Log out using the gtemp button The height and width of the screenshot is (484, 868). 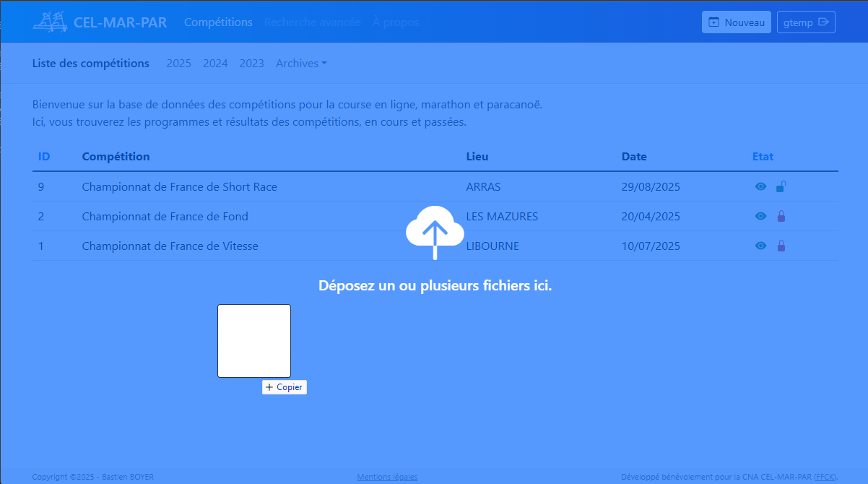(x=806, y=22)
